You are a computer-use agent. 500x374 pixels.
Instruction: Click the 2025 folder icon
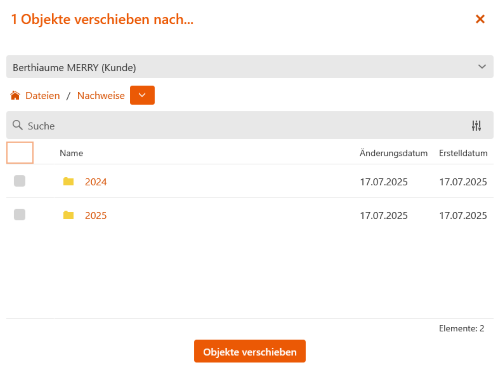click(x=68, y=215)
